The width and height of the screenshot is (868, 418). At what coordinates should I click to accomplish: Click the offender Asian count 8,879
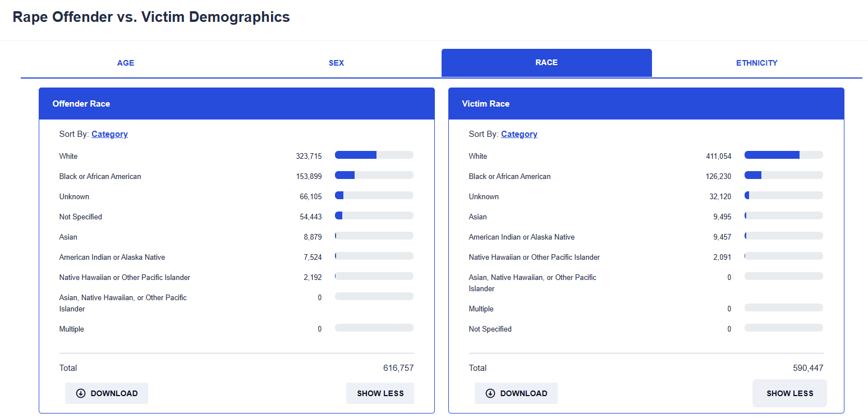coord(313,237)
